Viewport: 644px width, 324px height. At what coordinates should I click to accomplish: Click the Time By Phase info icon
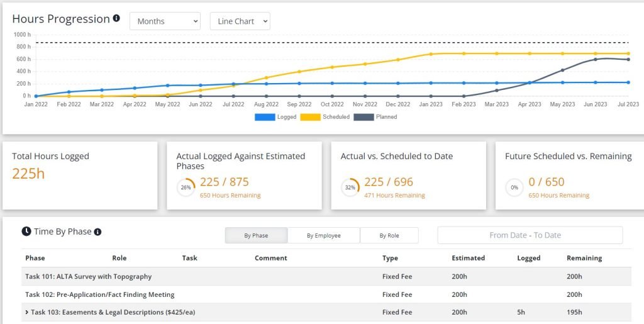click(x=97, y=232)
